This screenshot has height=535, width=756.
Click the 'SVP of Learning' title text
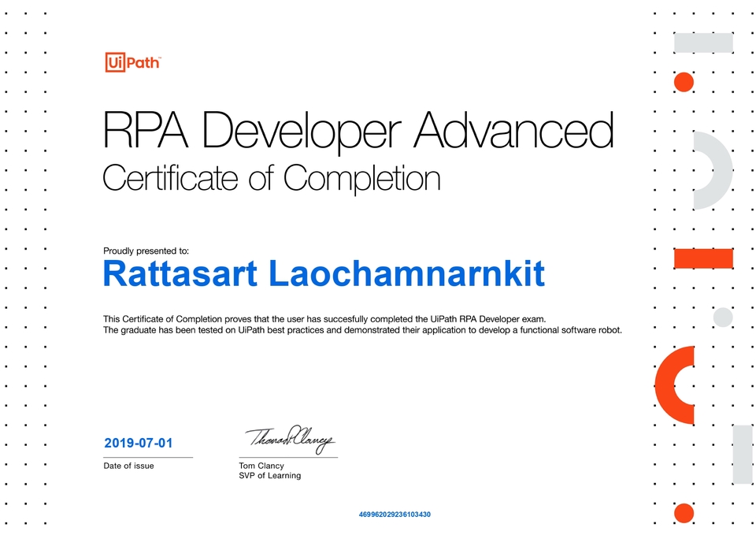[269, 475]
